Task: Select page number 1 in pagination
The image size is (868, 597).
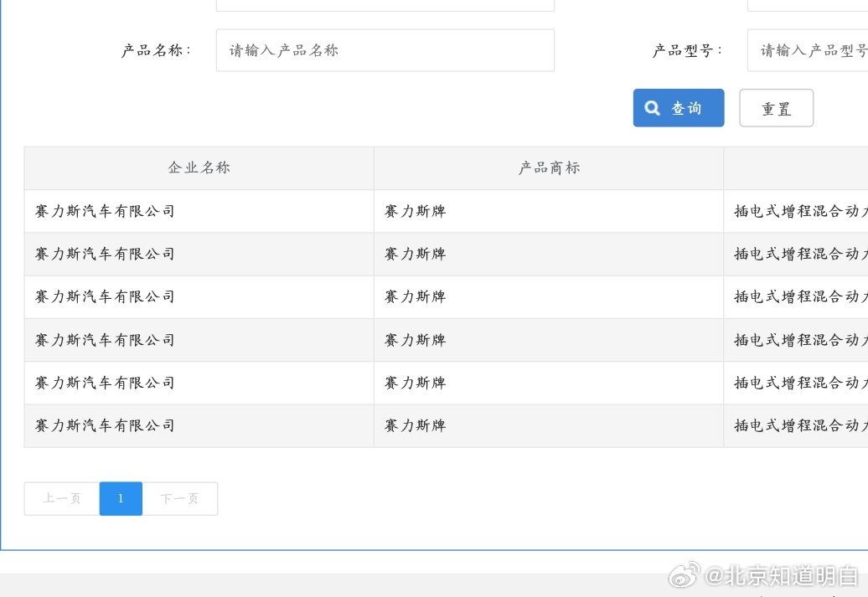Action: [121, 498]
